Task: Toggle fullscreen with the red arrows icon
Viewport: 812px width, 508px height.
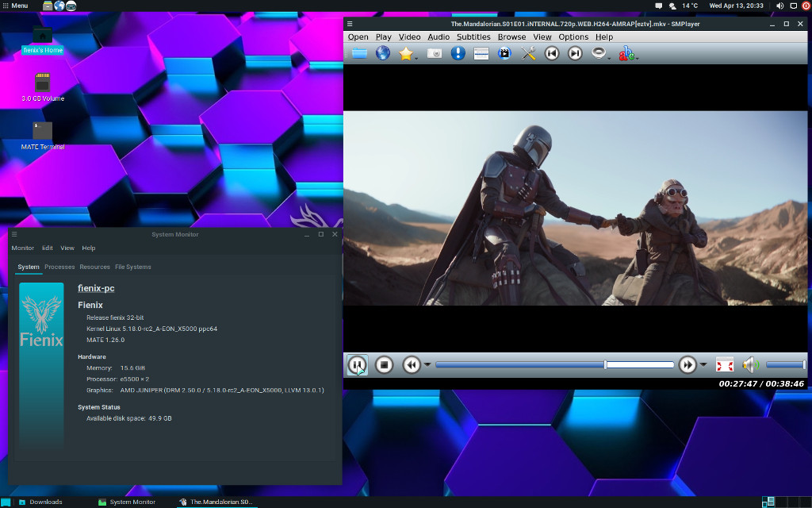Action: click(x=725, y=365)
